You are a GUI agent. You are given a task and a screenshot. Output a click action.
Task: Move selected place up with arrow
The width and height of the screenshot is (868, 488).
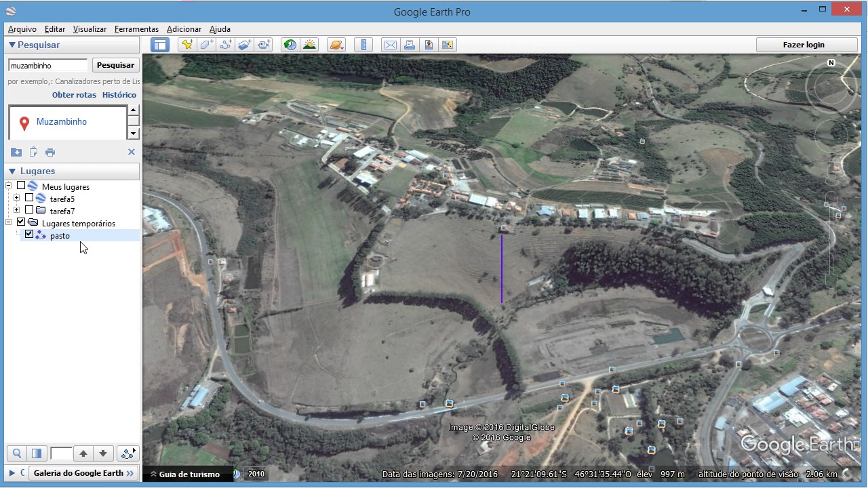coord(83,453)
